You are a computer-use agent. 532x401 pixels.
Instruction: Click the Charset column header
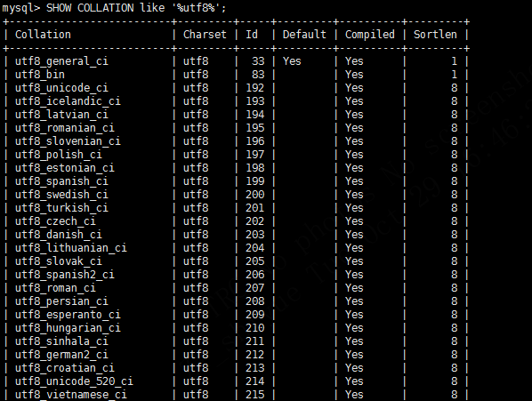[205, 35]
